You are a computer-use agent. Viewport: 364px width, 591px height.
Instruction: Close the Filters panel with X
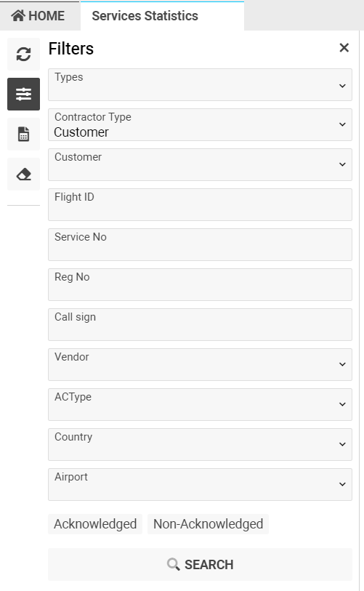[x=344, y=48]
